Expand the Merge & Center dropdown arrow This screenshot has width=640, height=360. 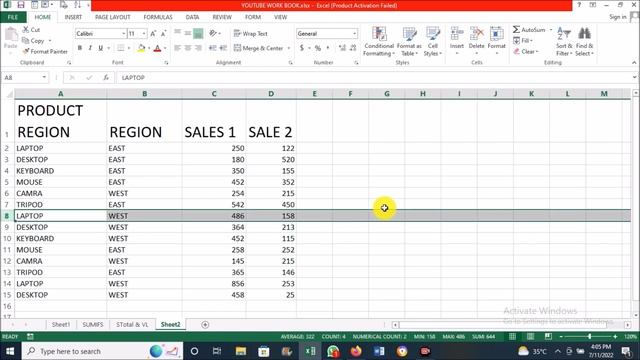289,48
